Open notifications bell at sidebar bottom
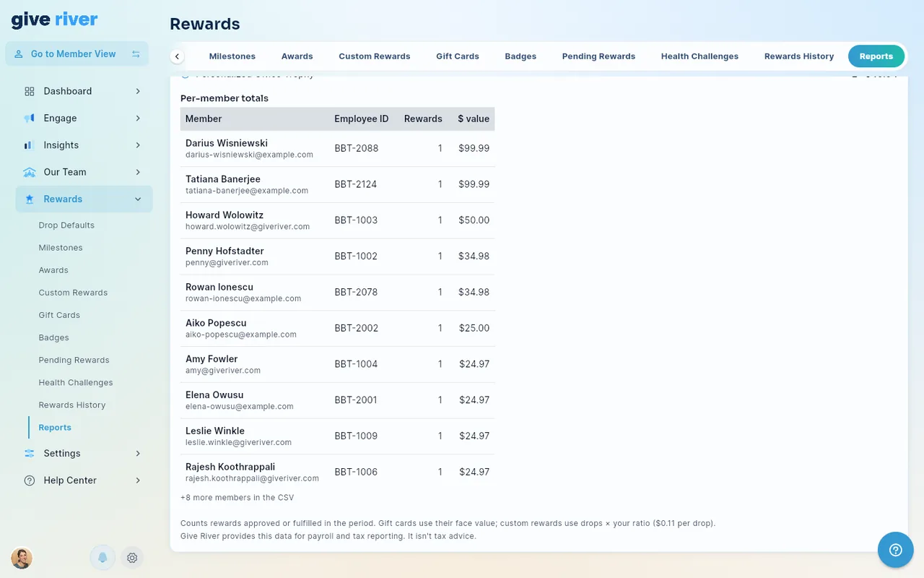This screenshot has width=924, height=578. click(x=103, y=558)
